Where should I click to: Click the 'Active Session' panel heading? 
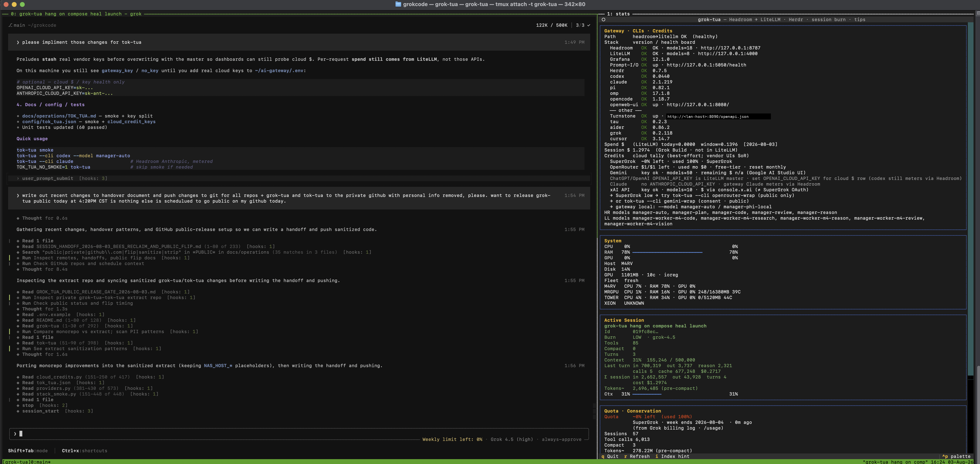624,320
